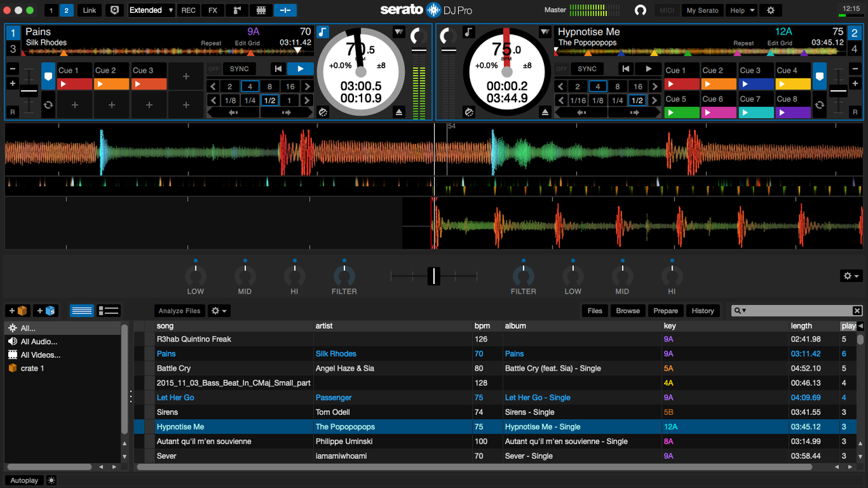868x488 pixels.
Task: Open the Browse panel tab
Action: [628, 310]
